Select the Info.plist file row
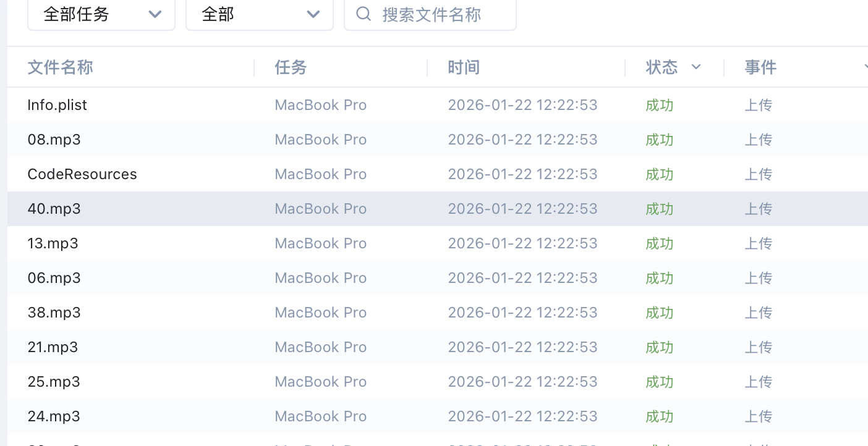868x446 pixels. (x=57, y=105)
